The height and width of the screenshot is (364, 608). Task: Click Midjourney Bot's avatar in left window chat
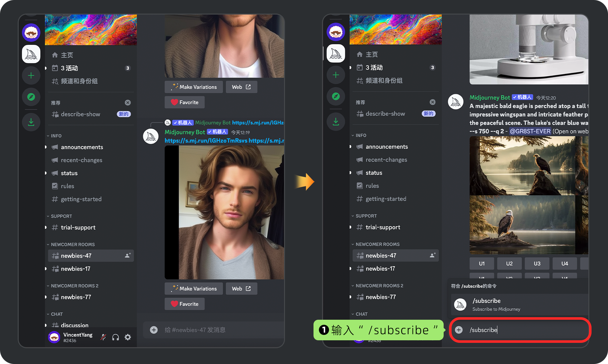151,136
